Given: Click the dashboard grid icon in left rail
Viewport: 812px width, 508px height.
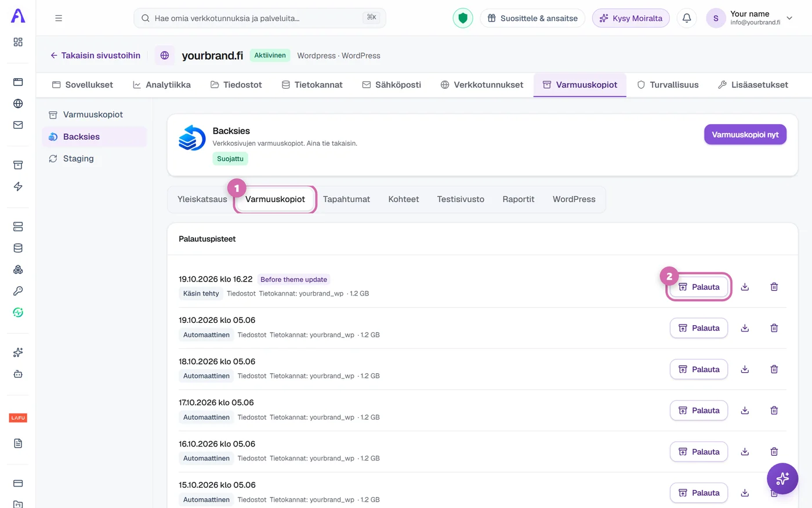Looking at the screenshot, I should coord(18,42).
